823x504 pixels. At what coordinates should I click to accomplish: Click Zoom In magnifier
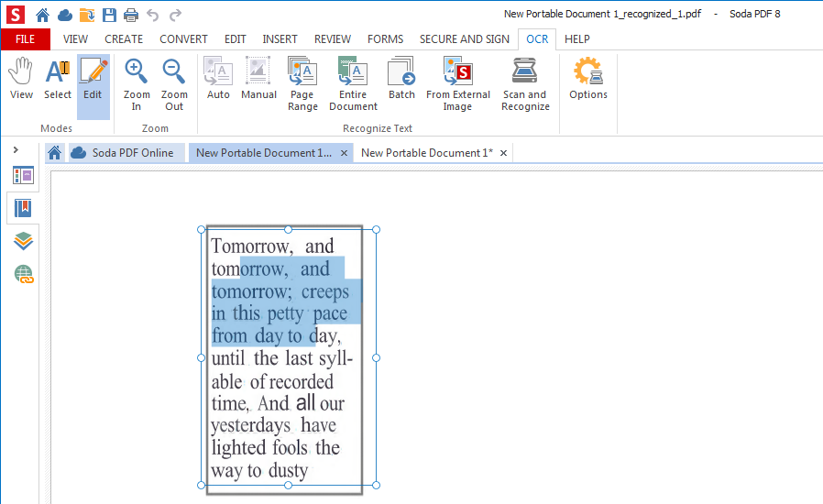[137, 84]
